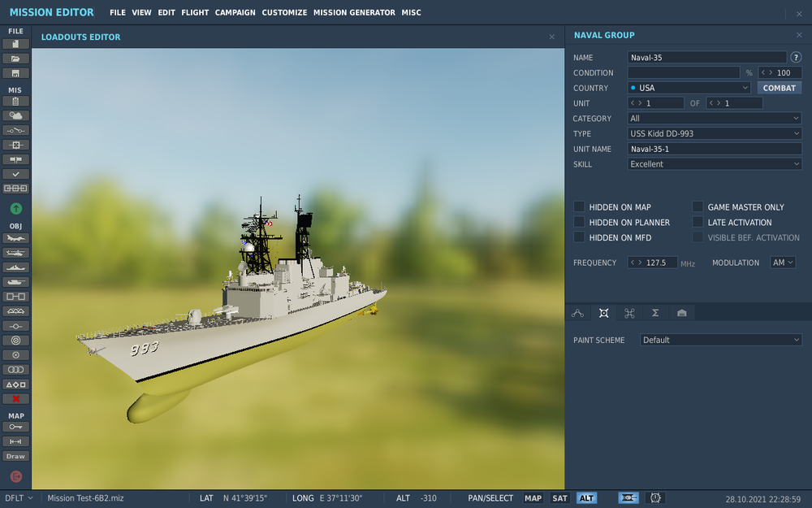
Task: Click the green fly mission arrow icon
Action: (15, 209)
